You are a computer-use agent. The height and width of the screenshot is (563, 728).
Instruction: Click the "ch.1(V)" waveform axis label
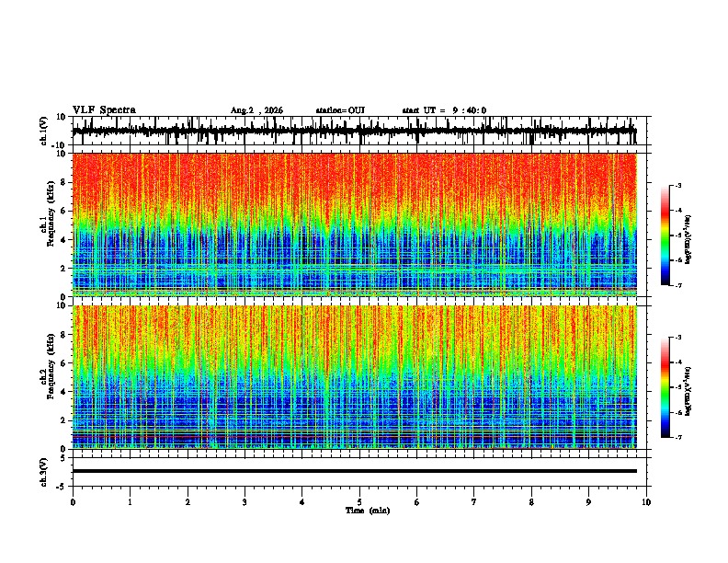tap(44, 131)
